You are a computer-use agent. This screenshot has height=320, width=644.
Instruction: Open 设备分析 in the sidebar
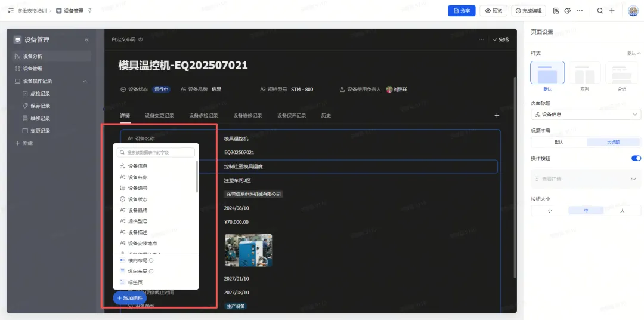(52, 56)
